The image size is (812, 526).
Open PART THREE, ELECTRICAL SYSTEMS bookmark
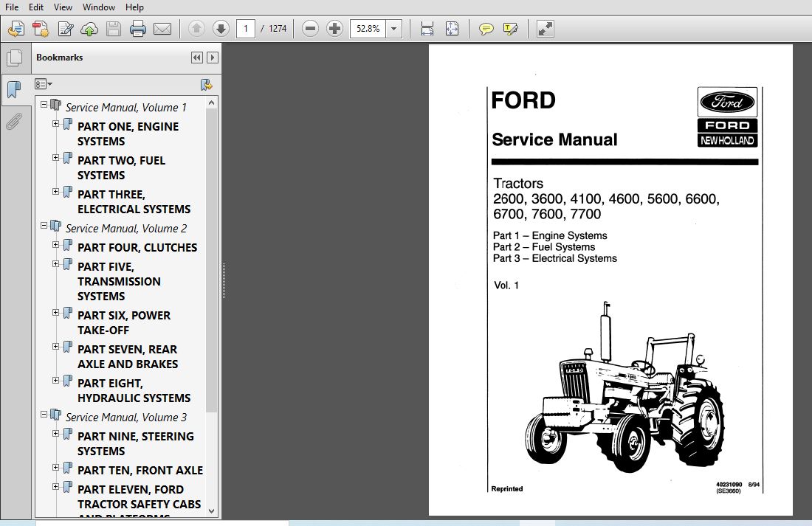pyautogui.click(x=134, y=202)
